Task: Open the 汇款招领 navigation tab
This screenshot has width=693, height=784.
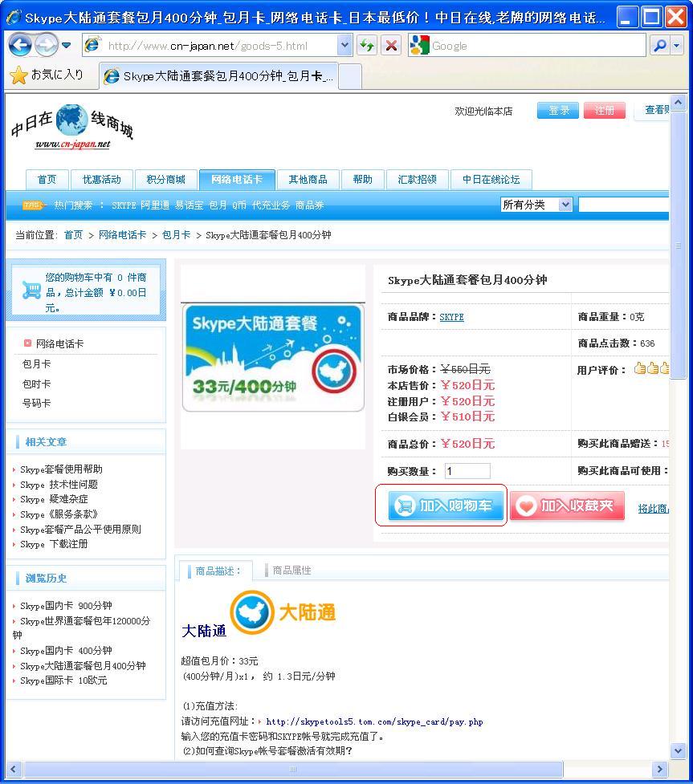Action: [417, 180]
